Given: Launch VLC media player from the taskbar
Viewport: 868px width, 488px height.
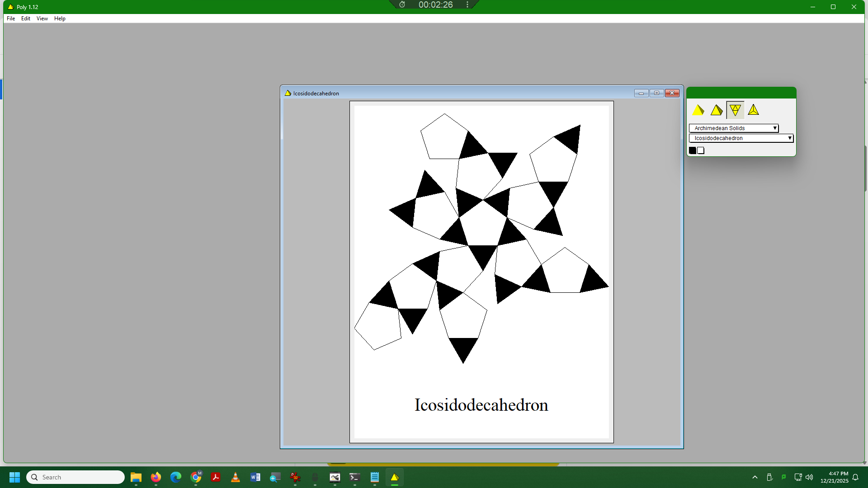Looking at the screenshot, I should click(x=236, y=477).
